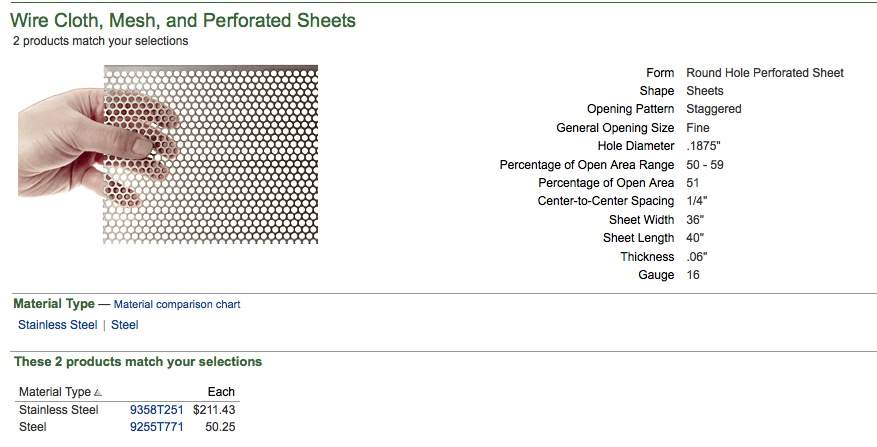
Task: Click the Each price column header
Action: click(221, 392)
